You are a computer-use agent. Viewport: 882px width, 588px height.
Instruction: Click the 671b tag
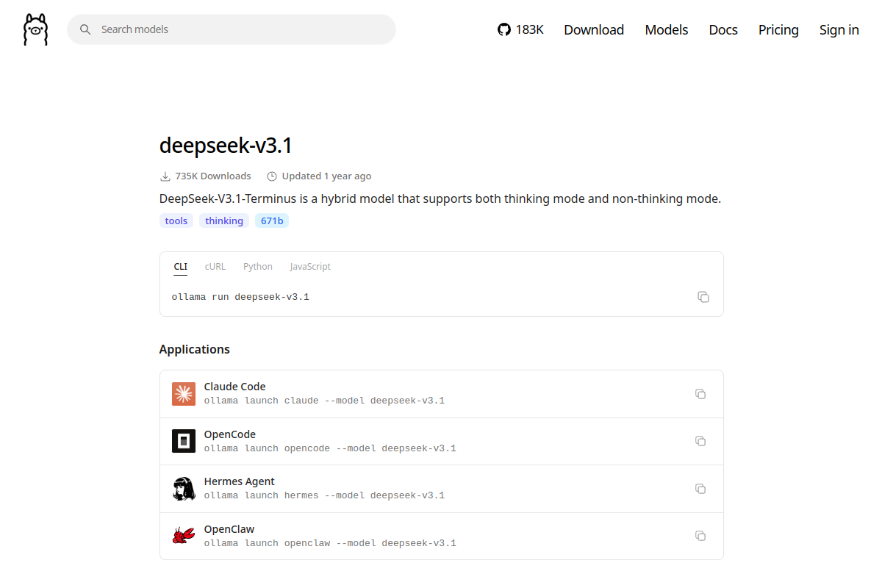coord(272,220)
